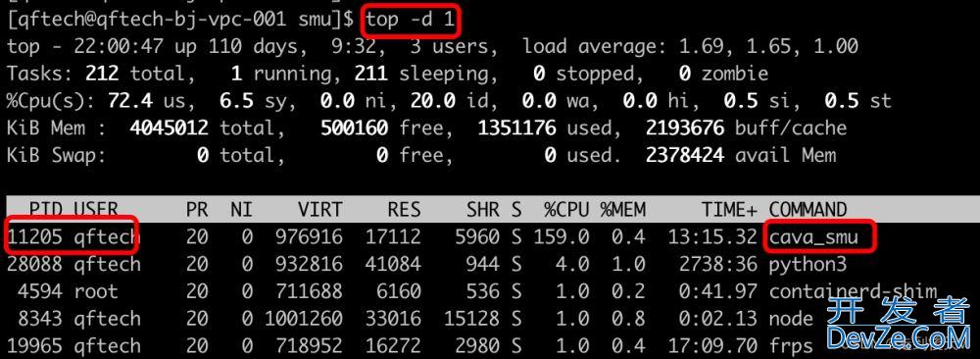The width and height of the screenshot is (980, 359).
Task: Click PID '28088' row
Action: point(35,265)
